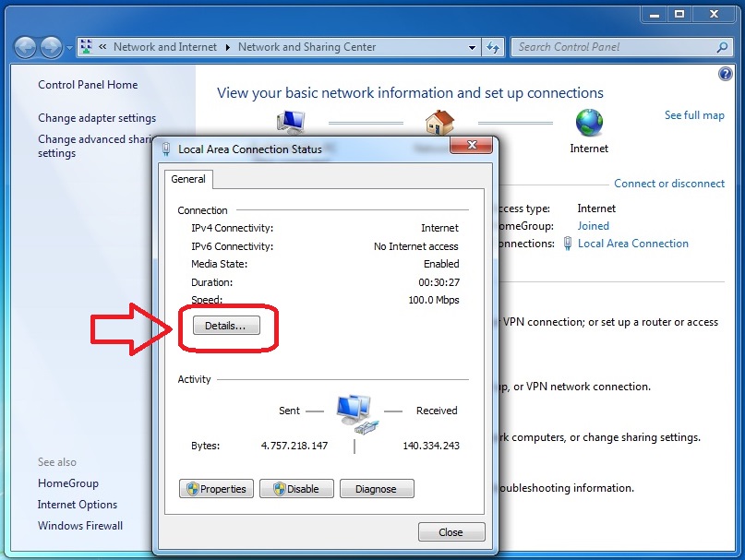Click See full map link
Screen dimensions: 745x560
coord(694,115)
